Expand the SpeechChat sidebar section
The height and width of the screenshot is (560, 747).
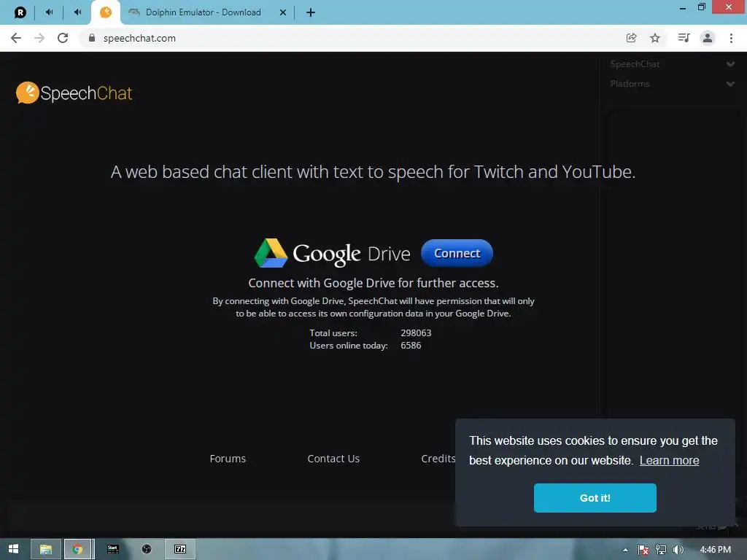(672, 64)
